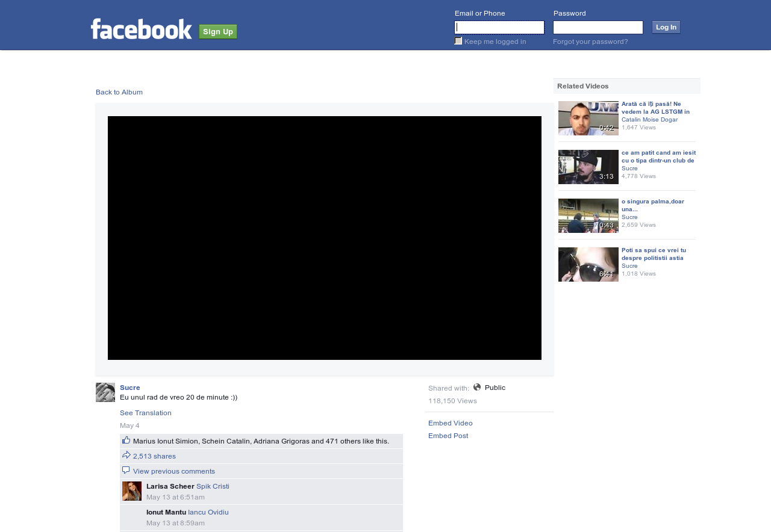Click the likes summary text
This screenshot has height=532, width=771.
(261, 441)
